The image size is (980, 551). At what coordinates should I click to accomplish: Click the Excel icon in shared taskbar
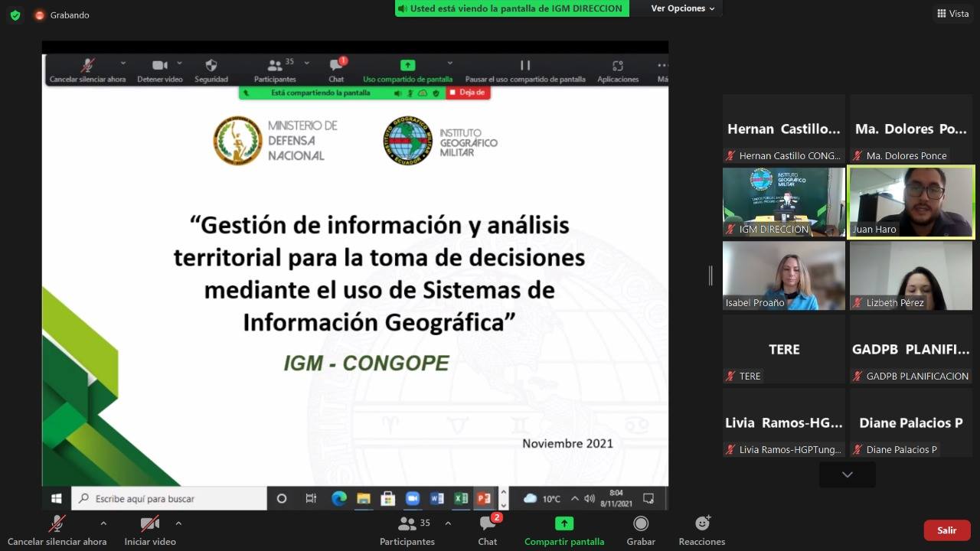click(x=461, y=498)
